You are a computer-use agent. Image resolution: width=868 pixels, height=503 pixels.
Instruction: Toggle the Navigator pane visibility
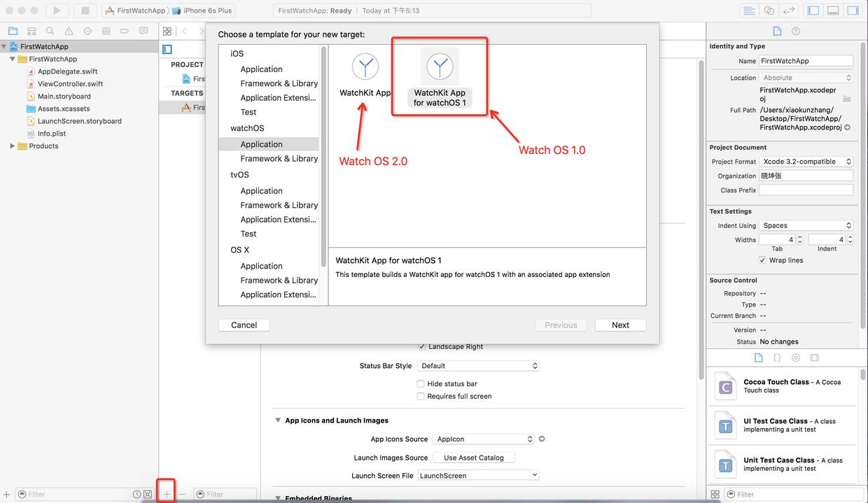pos(813,10)
